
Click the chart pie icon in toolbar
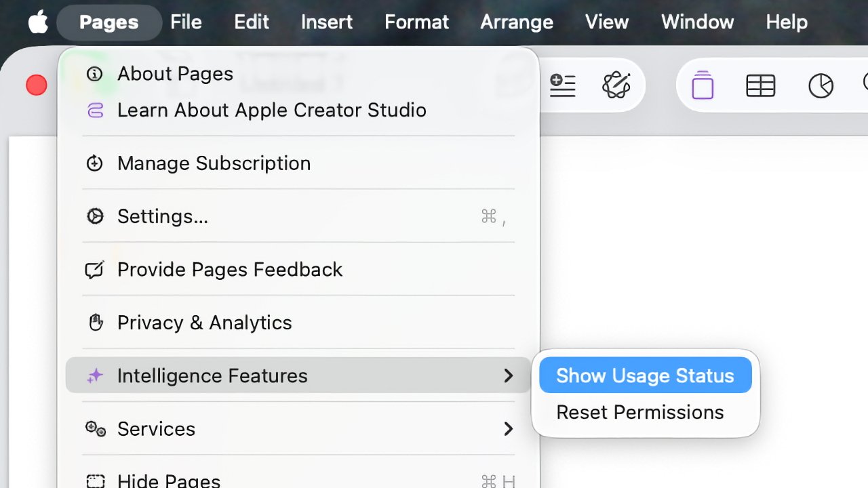821,86
